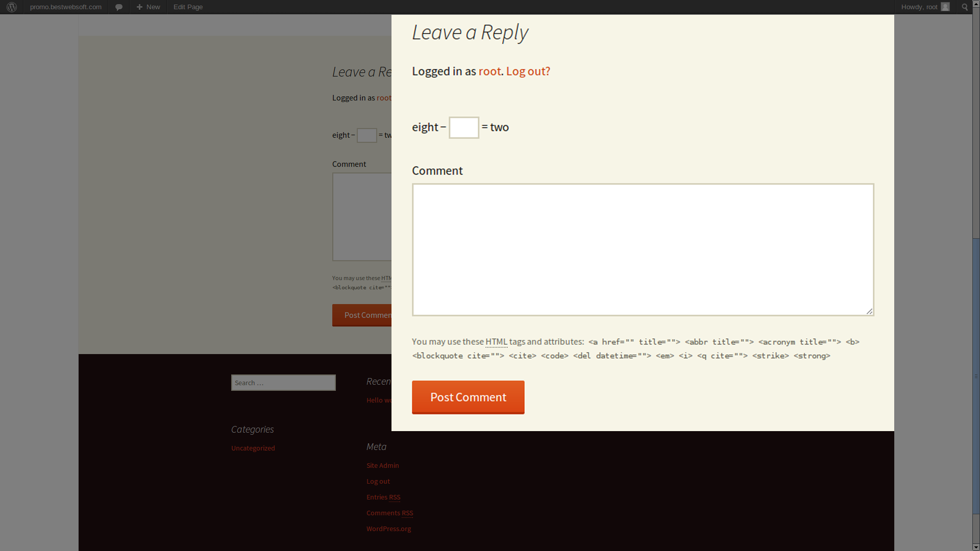
Task: Click the background Post Comment button
Action: click(x=362, y=315)
